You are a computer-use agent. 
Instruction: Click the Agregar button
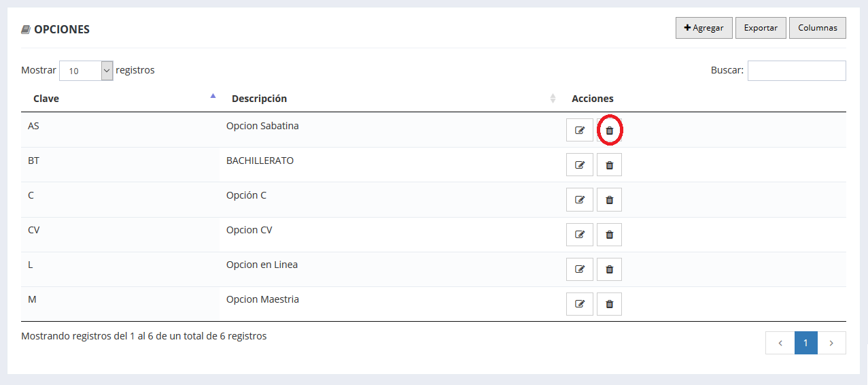coord(704,28)
